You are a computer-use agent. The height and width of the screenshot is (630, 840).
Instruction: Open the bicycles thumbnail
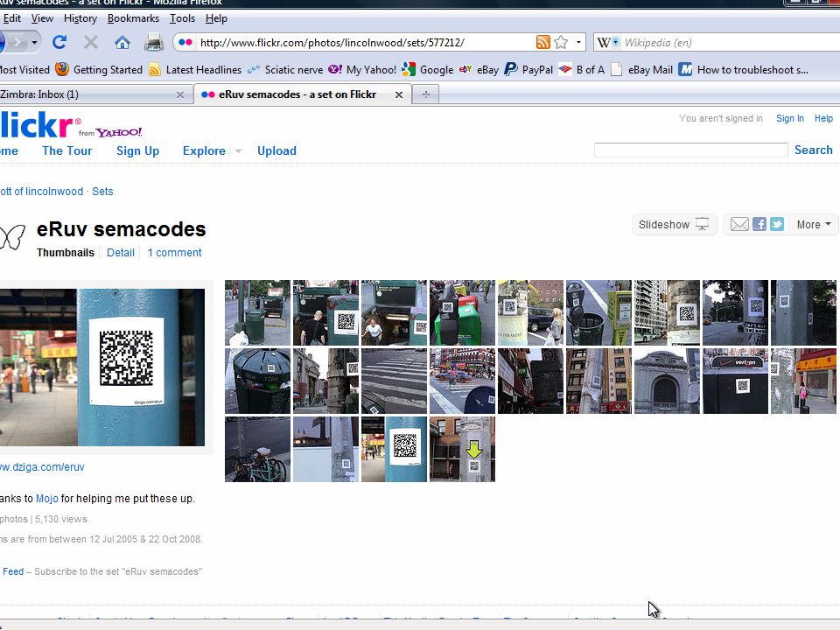257,450
